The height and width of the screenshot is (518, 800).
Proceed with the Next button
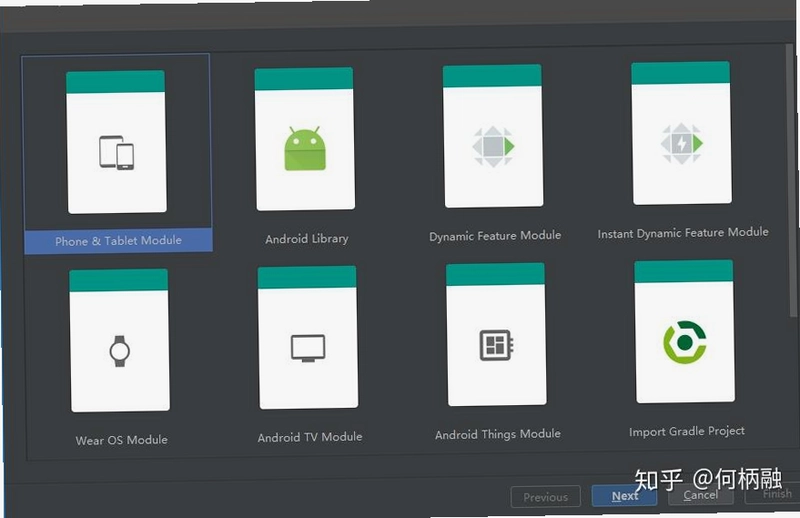pos(624,496)
